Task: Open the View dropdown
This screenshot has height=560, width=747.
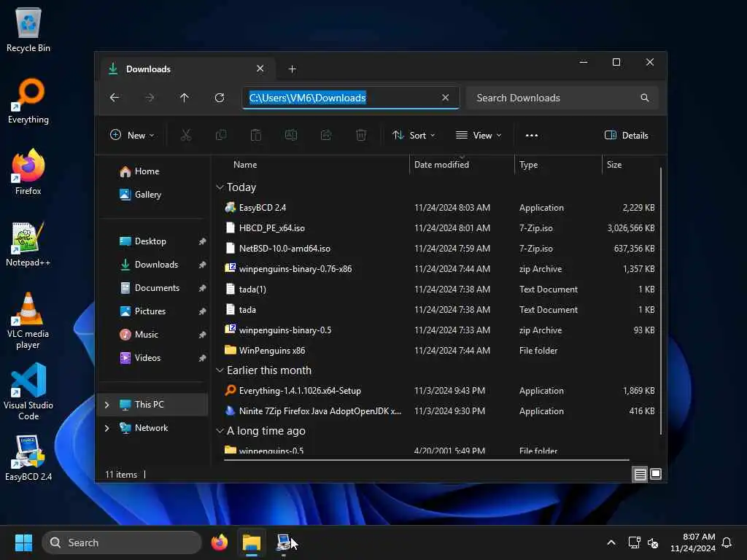Action: pos(479,135)
